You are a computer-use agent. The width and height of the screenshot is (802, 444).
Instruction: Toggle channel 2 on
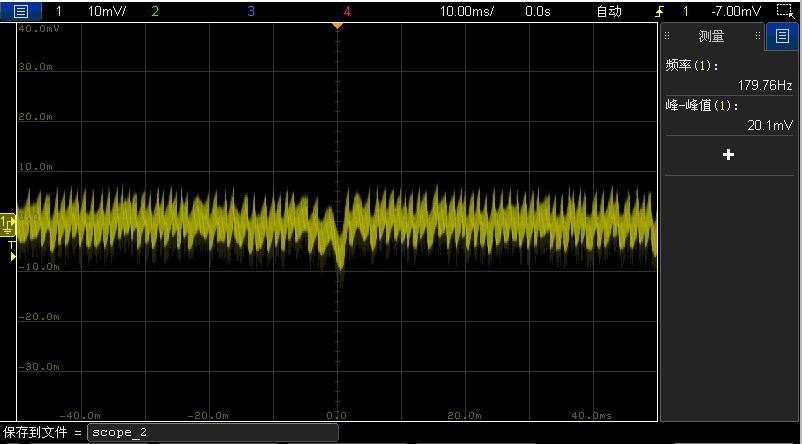(154, 12)
